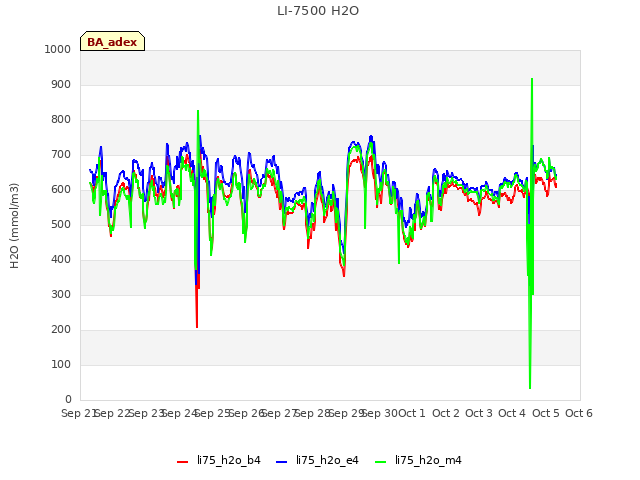640x480 pixels.
Task: Click the green spike bottom near 30 on Oct 4
Action: pyautogui.click(x=530, y=388)
